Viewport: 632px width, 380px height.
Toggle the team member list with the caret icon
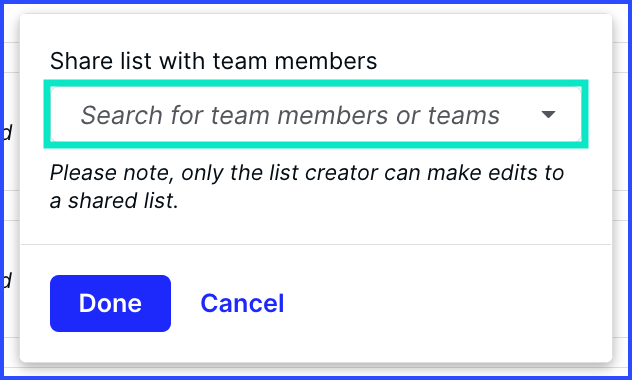click(x=548, y=115)
